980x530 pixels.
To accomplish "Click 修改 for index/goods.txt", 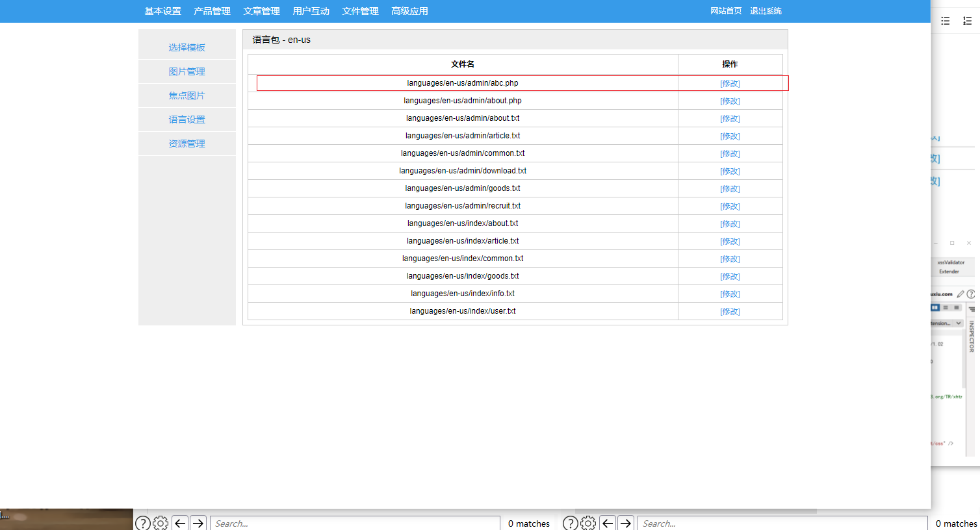I will click(730, 277).
